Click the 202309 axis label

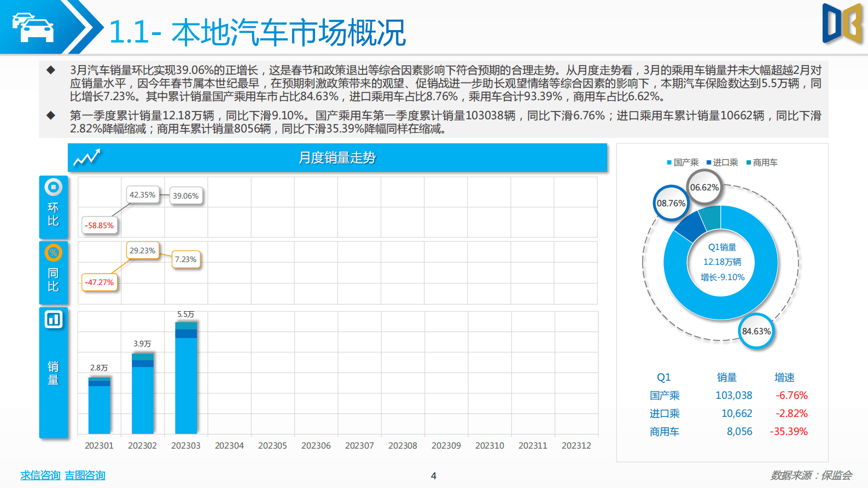(x=446, y=446)
